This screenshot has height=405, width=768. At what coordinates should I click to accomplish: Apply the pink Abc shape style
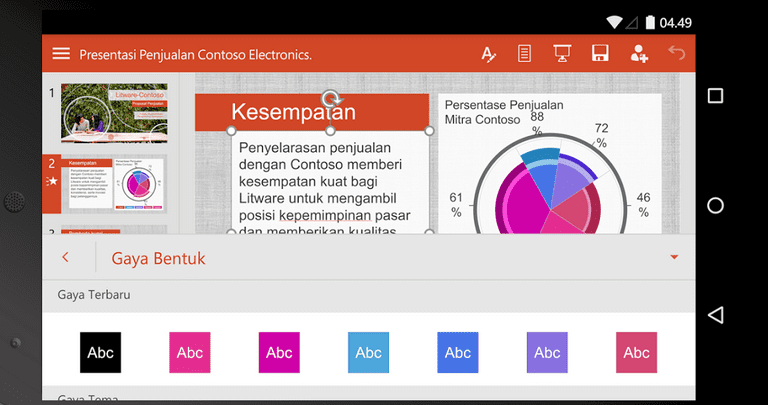point(190,353)
